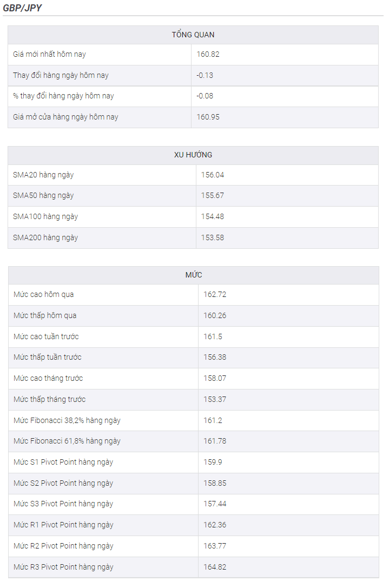Image resolution: width=389 pixels, height=588 pixels.
Task: Click the 160.82 latest price value
Action: (x=208, y=55)
